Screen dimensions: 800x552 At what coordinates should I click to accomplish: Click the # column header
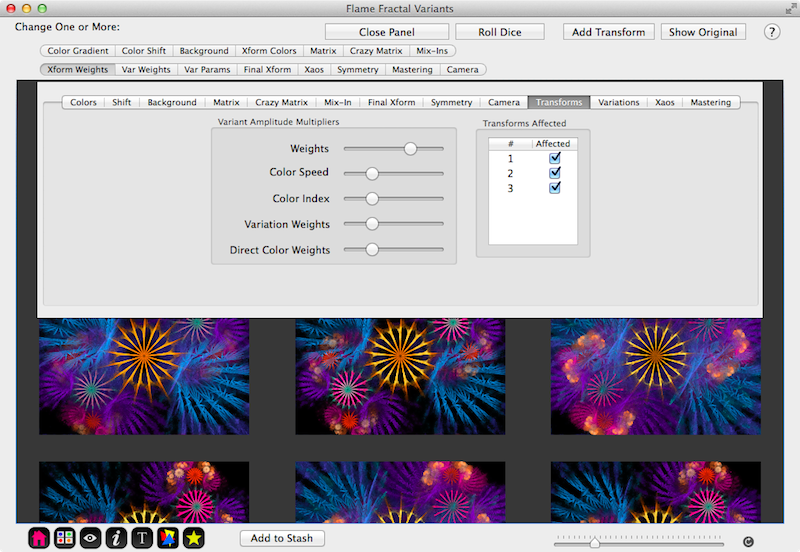coord(510,144)
